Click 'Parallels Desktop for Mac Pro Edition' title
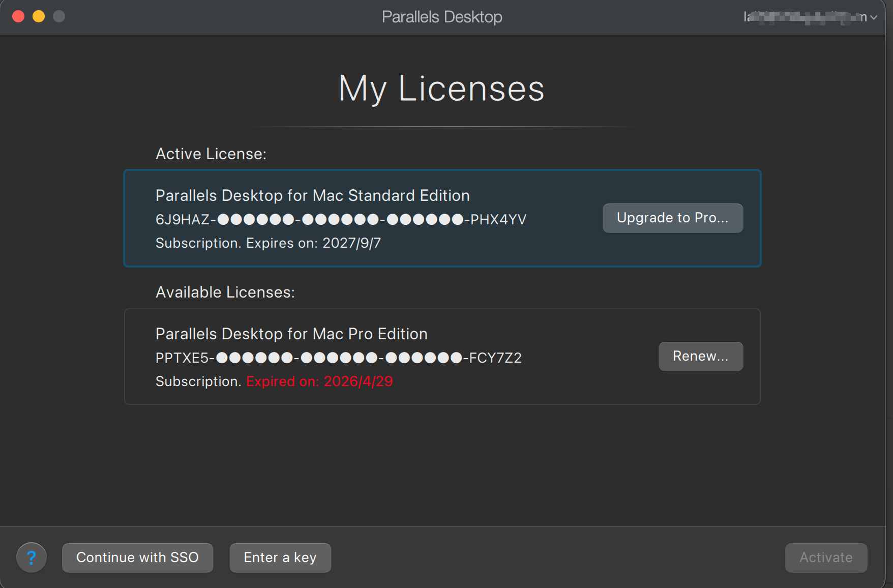The height and width of the screenshot is (588, 893). pyautogui.click(x=291, y=334)
